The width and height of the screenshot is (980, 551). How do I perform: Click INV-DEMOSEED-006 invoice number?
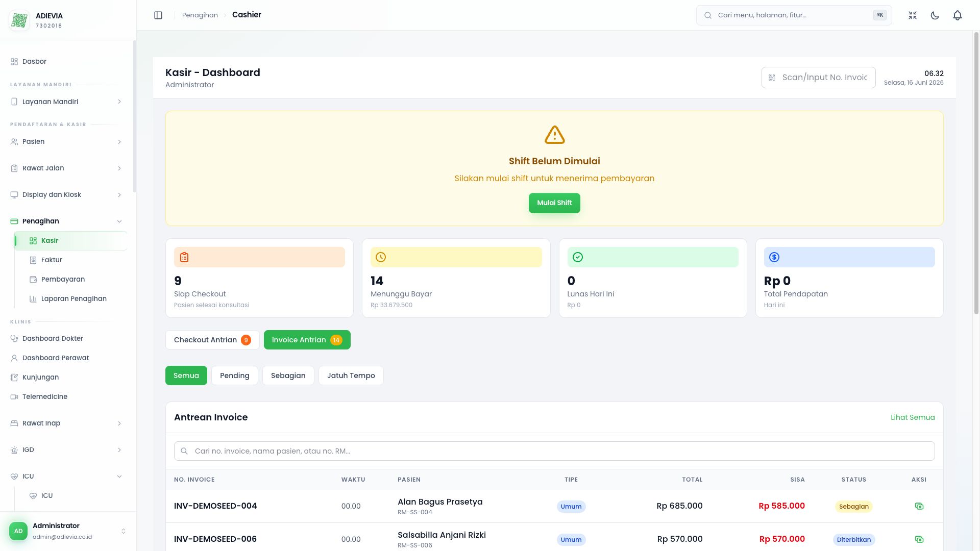coord(215,539)
